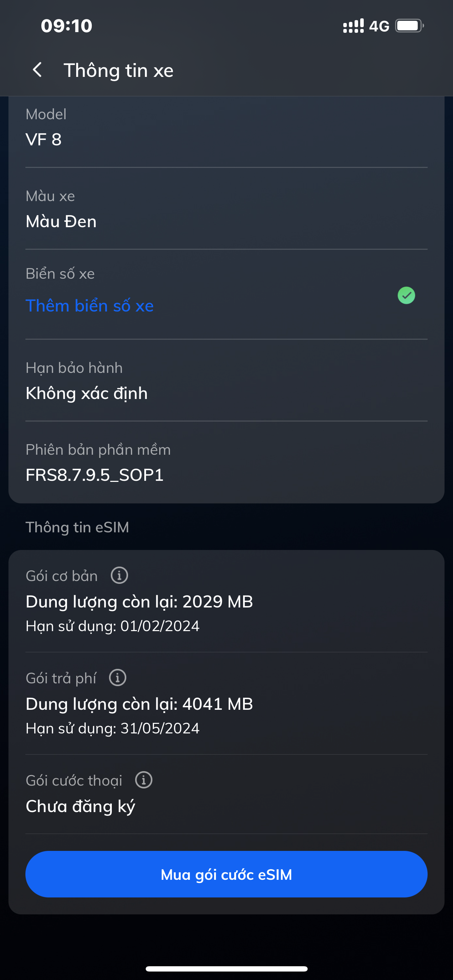Tap the back arrow icon

(37, 70)
